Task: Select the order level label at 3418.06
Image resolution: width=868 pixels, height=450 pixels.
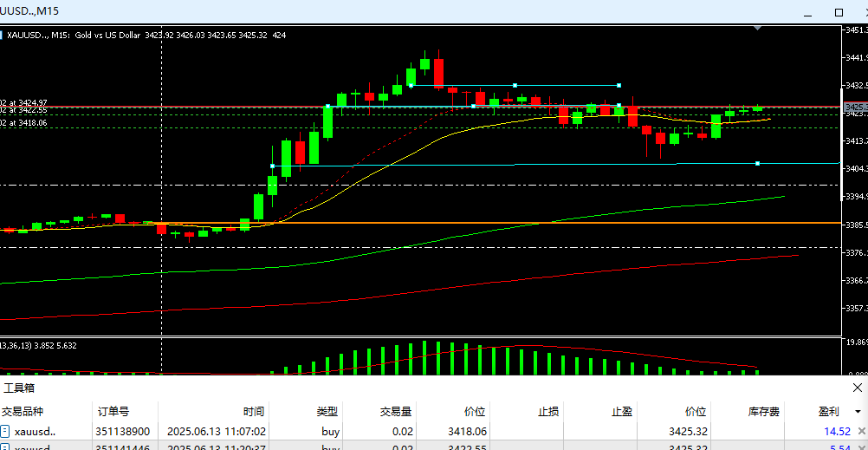Action: (x=24, y=123)
